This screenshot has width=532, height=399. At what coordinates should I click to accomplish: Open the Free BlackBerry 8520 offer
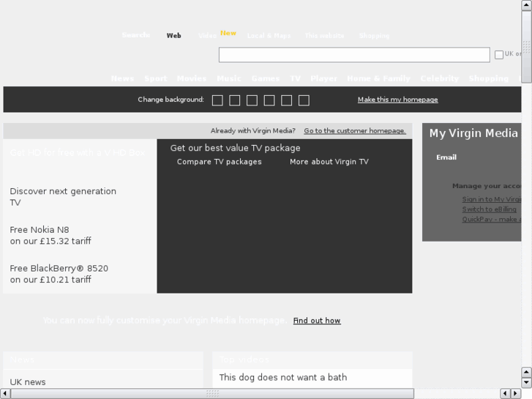coord(59,274)
